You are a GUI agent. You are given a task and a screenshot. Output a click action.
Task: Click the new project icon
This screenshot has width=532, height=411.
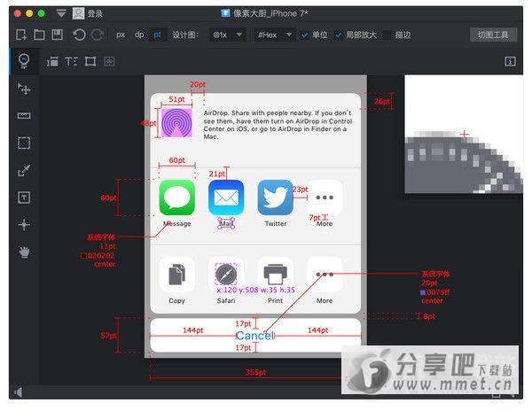[x=21, y=35]
